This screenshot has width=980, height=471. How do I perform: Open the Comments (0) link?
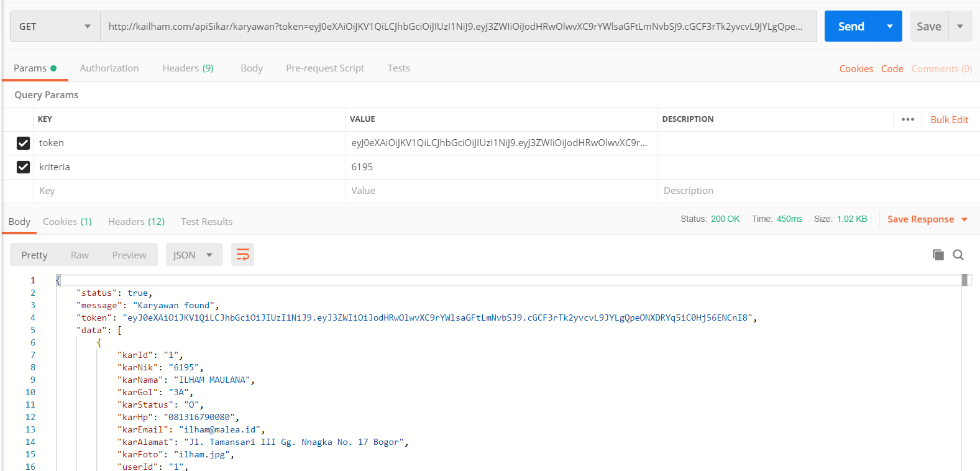point(941,69)
